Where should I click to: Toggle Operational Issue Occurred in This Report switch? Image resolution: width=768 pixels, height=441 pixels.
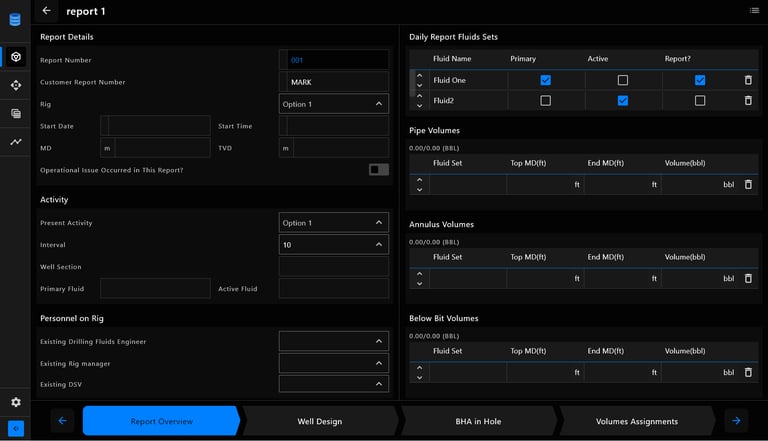point(379,170)
